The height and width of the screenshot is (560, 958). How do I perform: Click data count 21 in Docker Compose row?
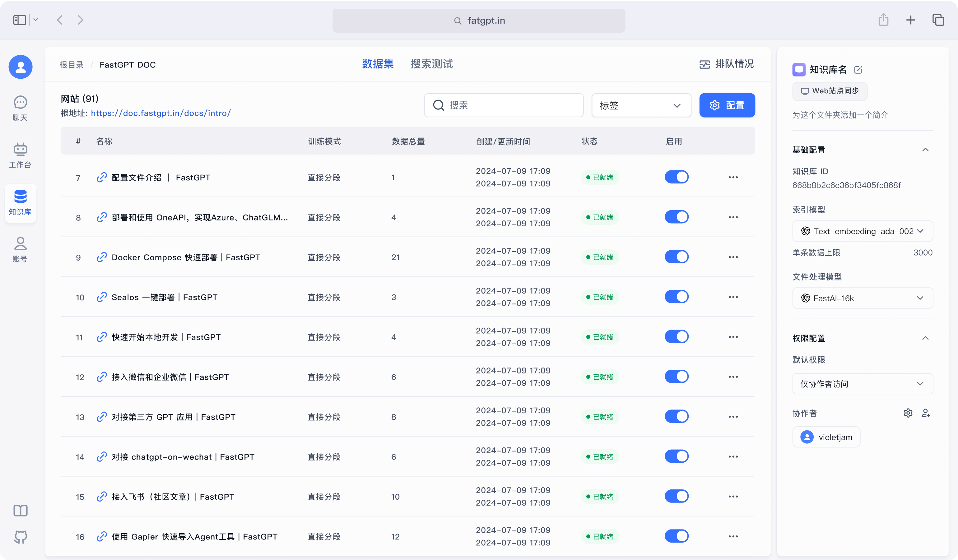[395, 257]
